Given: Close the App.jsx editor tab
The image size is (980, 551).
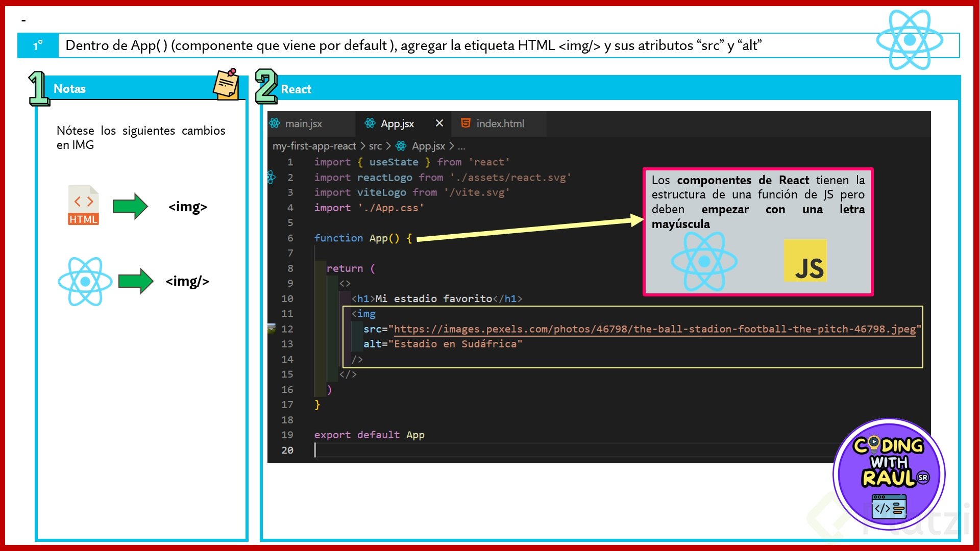Looking at the screenshot, I should 439,123.
